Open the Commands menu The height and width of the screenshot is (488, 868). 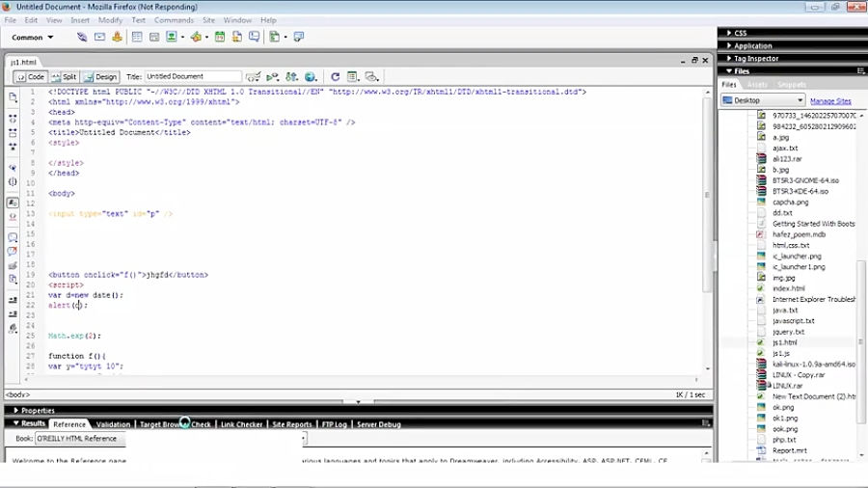pyautogui.click(x=174, y=20)
